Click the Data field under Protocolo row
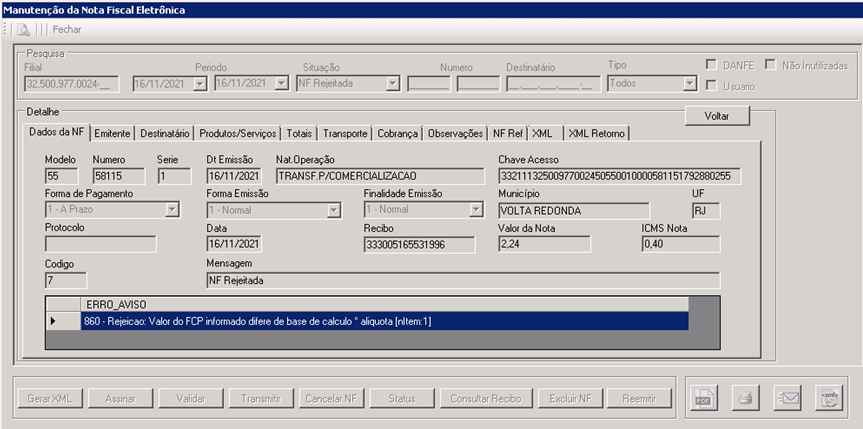 click(x=234, y=245)
